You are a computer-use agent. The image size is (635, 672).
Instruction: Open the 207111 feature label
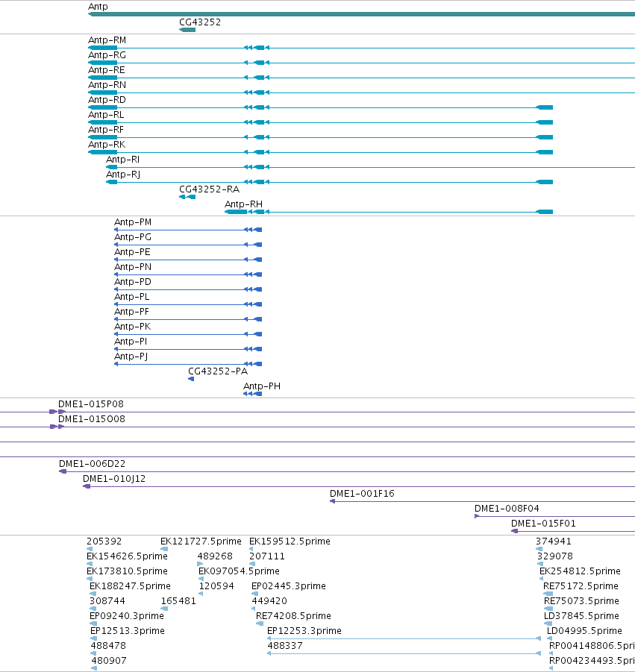click(x=266, y=556)
